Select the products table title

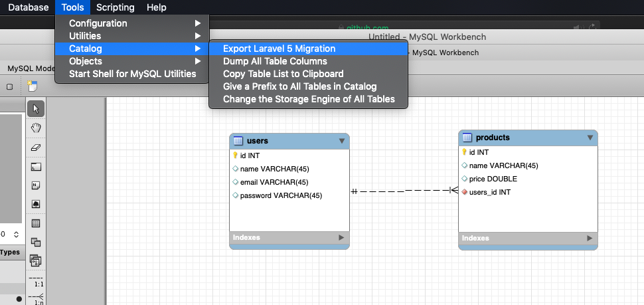click(493, 138)
